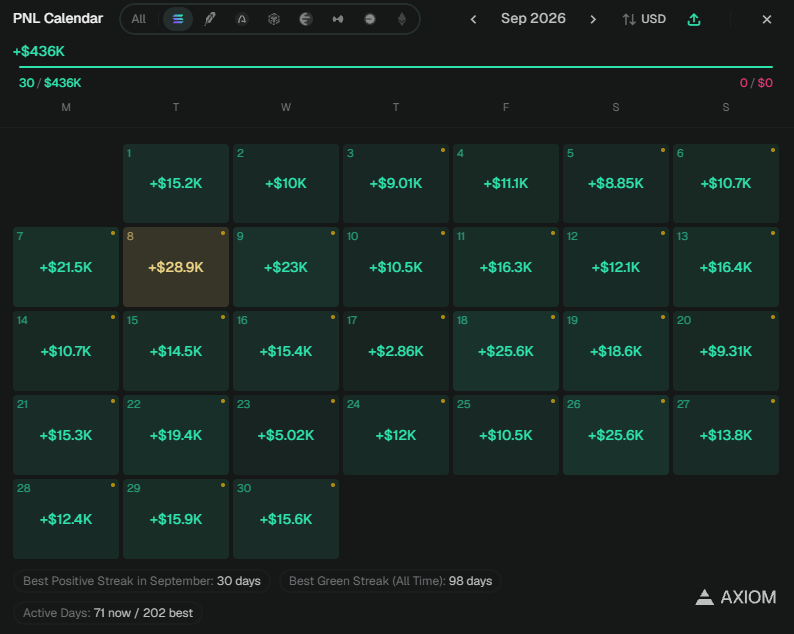Screen dimensions: 794x634
Task: Select the bowtie-shaped chain filter icon
Action: (338, 19)
